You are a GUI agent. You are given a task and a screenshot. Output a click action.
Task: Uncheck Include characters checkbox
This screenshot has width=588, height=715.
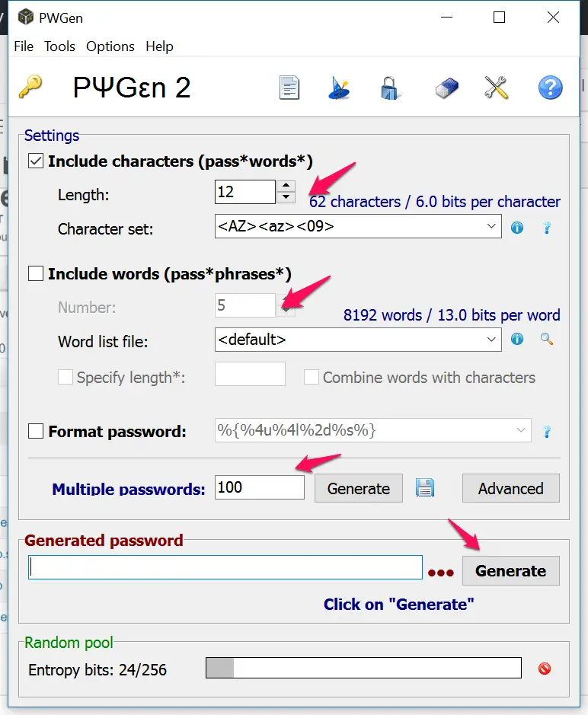35,161
